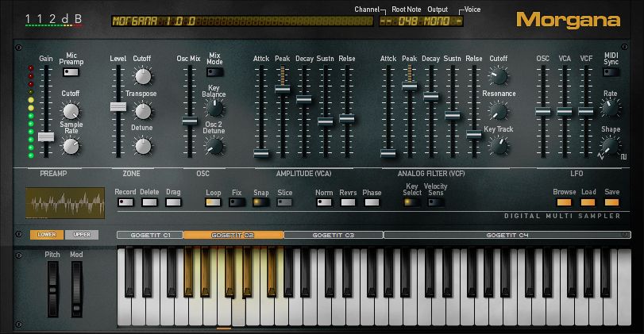644x334 pixels.
Task: Select the LOWER keyboard tab
Action: pos(47,235)
